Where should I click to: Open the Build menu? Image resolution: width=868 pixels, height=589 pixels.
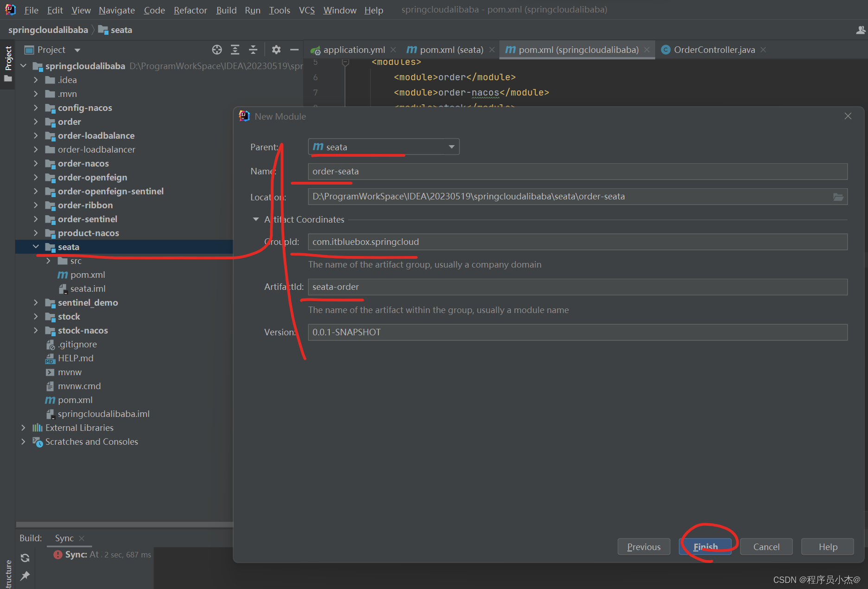click(226, 10)
